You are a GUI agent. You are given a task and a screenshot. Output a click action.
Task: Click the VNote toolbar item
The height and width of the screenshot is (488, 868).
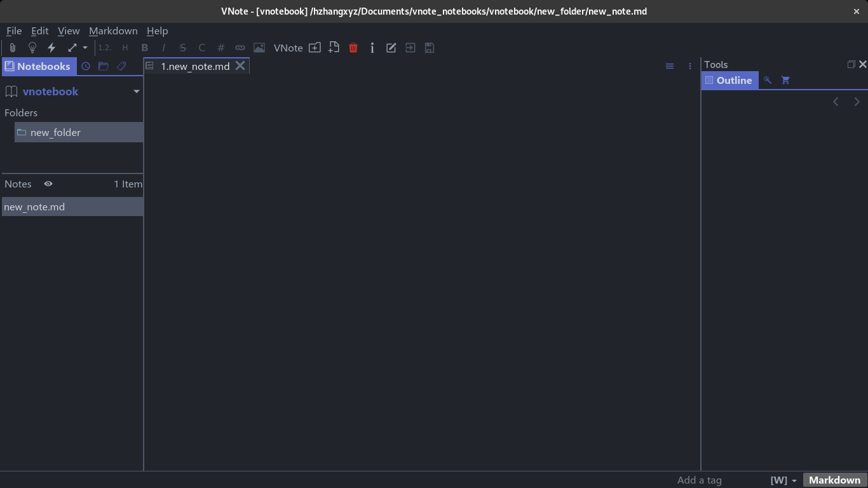[288, 48]
